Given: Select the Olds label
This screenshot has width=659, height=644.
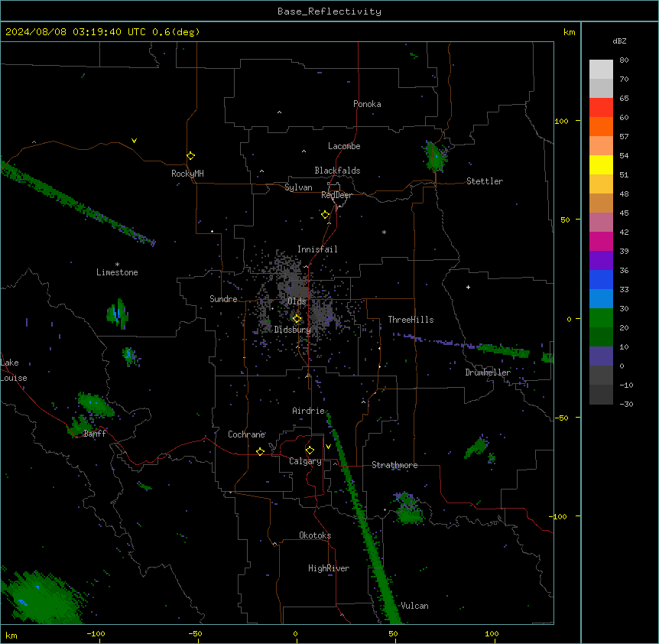Looking at the screenshot, I should point(297,301).
